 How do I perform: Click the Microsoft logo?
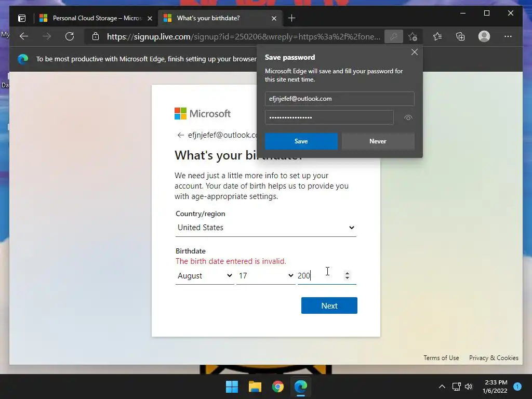click(x=203, y=114)
